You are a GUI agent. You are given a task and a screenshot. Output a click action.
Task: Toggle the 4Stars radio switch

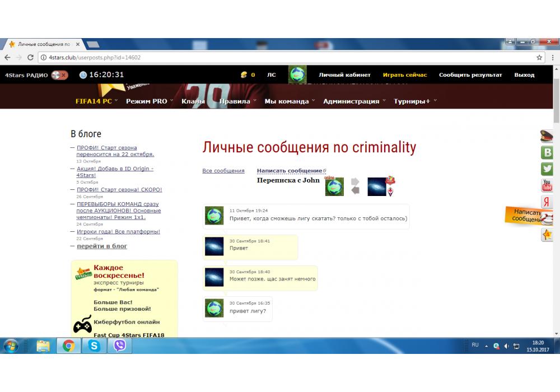click(x=59, y=75)
